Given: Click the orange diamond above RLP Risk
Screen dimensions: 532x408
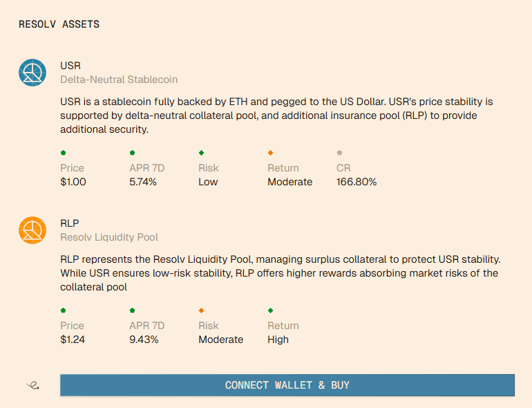Looking at the screenshot, I should (x=201, y=310).
